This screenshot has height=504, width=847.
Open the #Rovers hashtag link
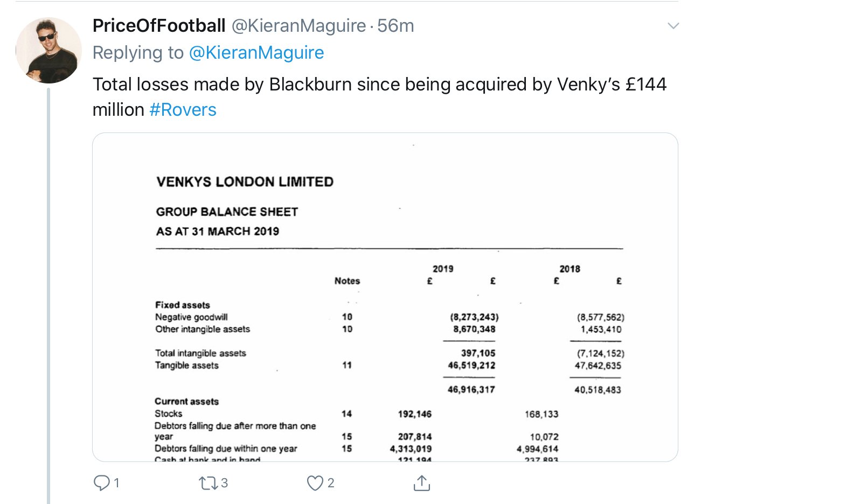click(x=183, y=110)
